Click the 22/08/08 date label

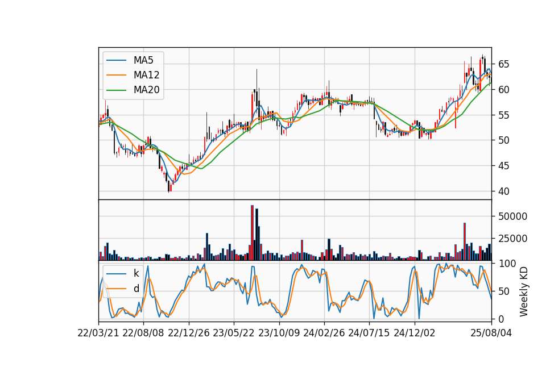pos(143,333)
